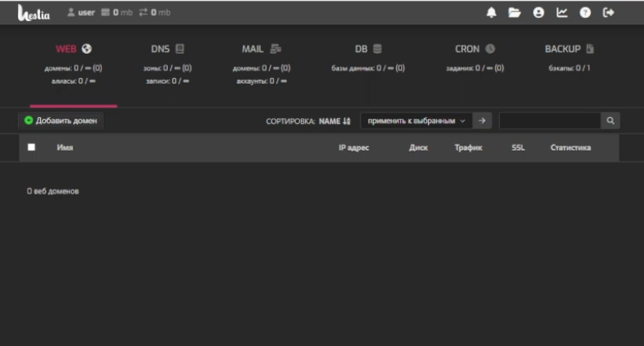
Task: Switch to the MAIL tab
Action: [261, 49]
